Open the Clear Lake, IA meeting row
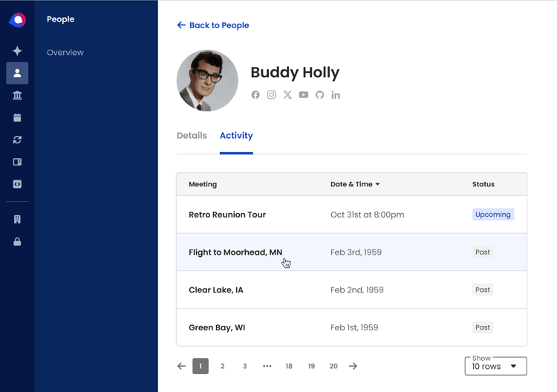Screen dimensions: 557x392 click(352, 290)
